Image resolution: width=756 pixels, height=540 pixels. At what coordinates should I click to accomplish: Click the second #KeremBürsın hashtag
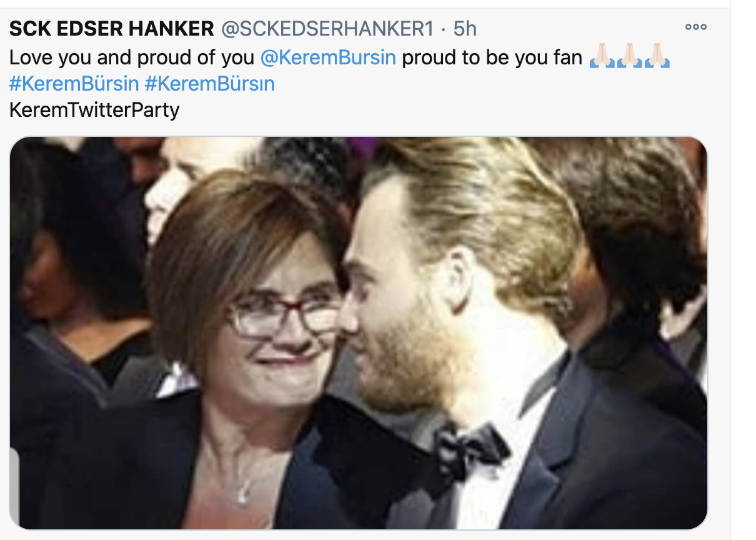(x=210, y=84)
